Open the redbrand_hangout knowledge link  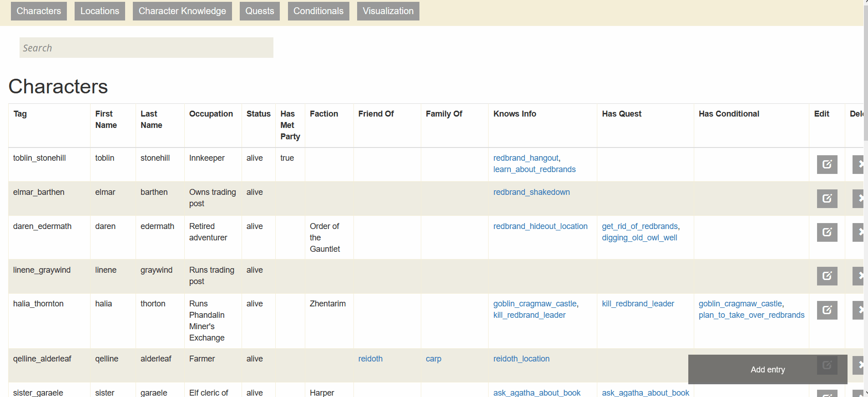click(526, 158)
